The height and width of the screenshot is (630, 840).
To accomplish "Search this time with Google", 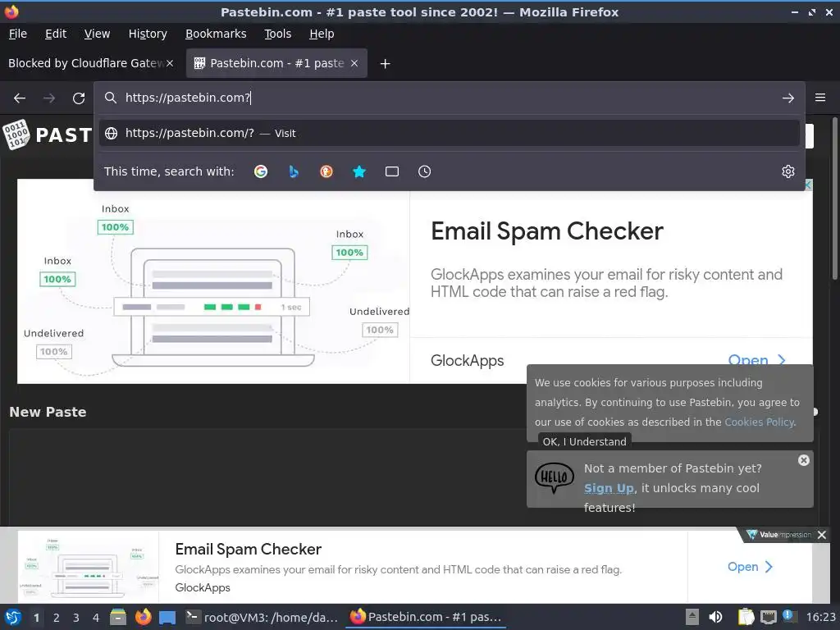I will pos(261,171).
